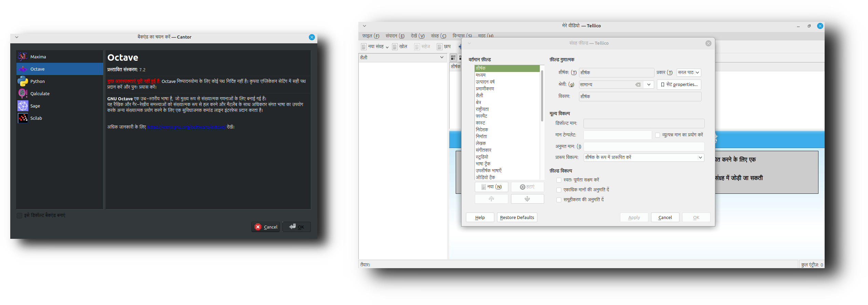
Task: Expand the श्रेणी सामान्य combo box arrow
Action: 649,85
